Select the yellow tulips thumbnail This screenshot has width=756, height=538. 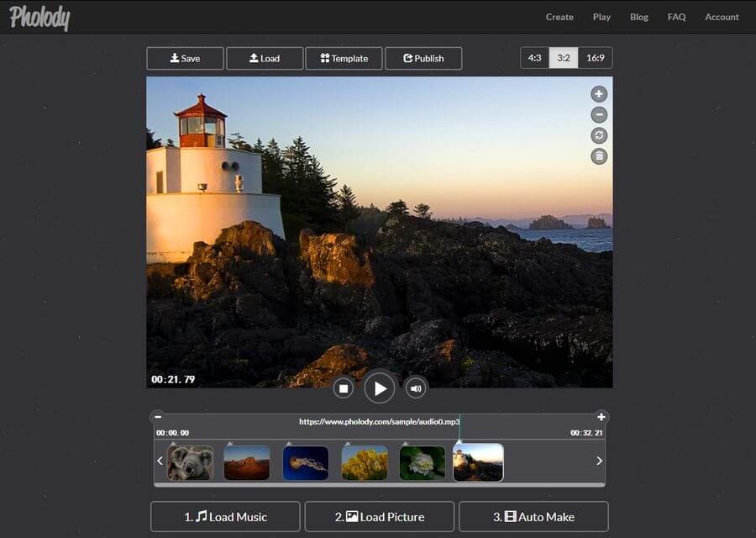click(x=365, y=463)
